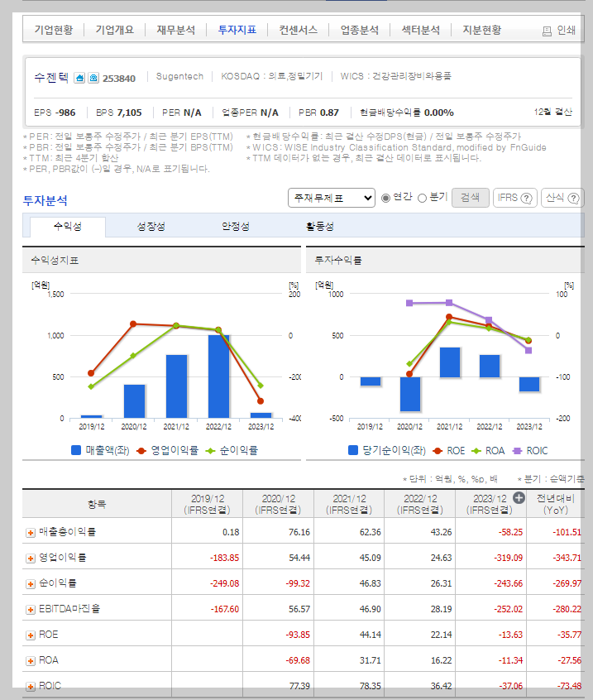Expand the 순이익률 row
This screenshot has width=593, height=700.
point(31,584)
